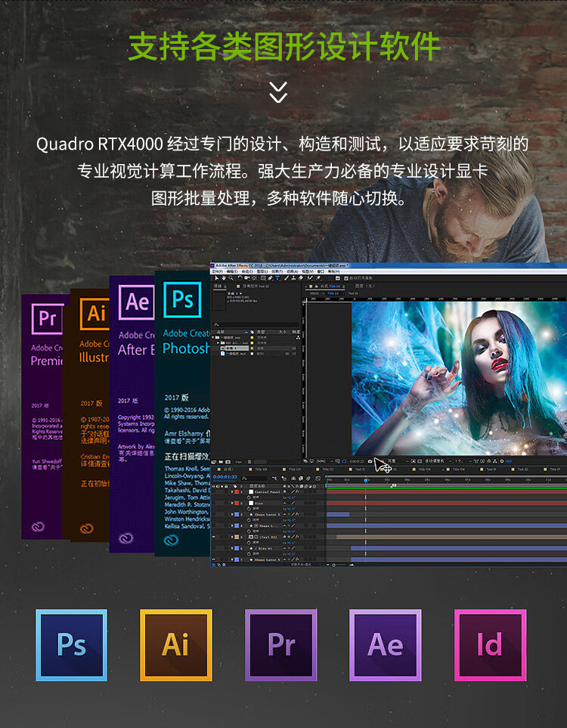This screenshot has height=728, width=567.
Task: Click the large Premiere Pr icon
Action: point(281,645)
